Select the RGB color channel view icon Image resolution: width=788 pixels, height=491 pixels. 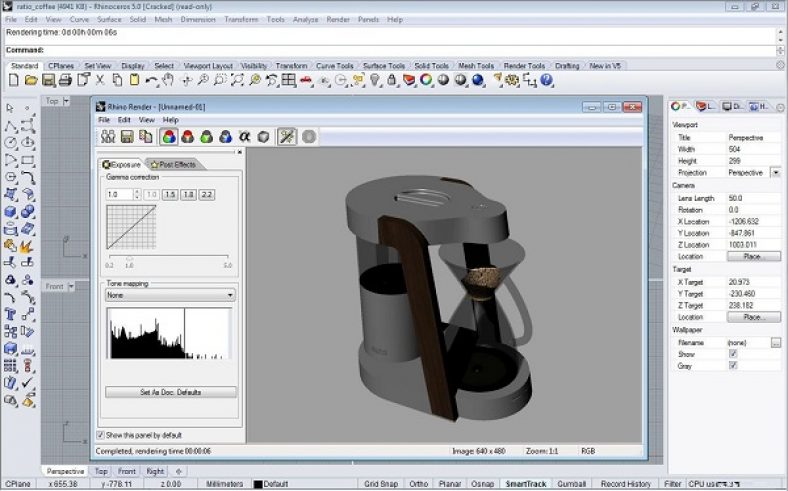pyautogui.click(x=169, y=137)
